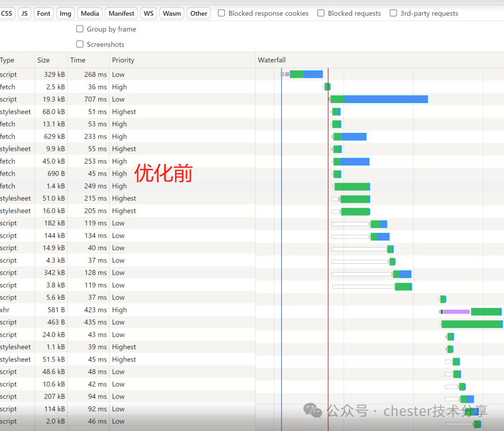Filter by WS (WebSocket) requests
The height and width of the screenshot is (431, 504).
pos(148,14)
